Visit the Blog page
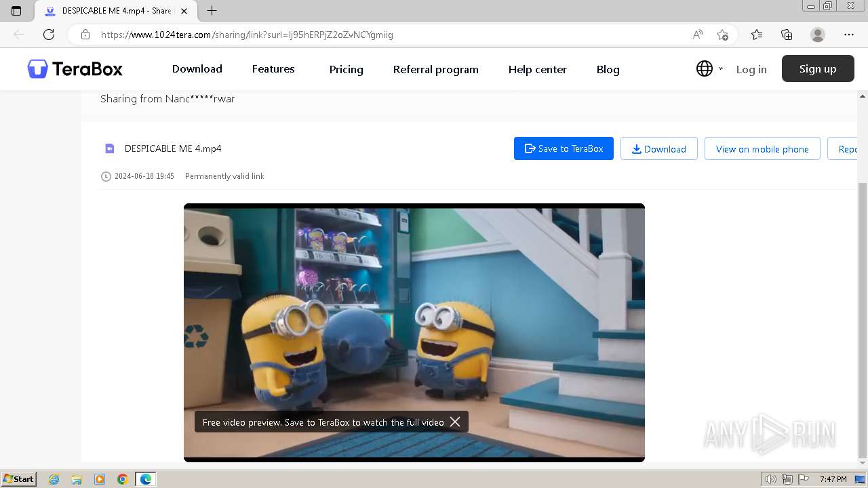This screenshot has height=488, width=868. (x=608, y=69)
